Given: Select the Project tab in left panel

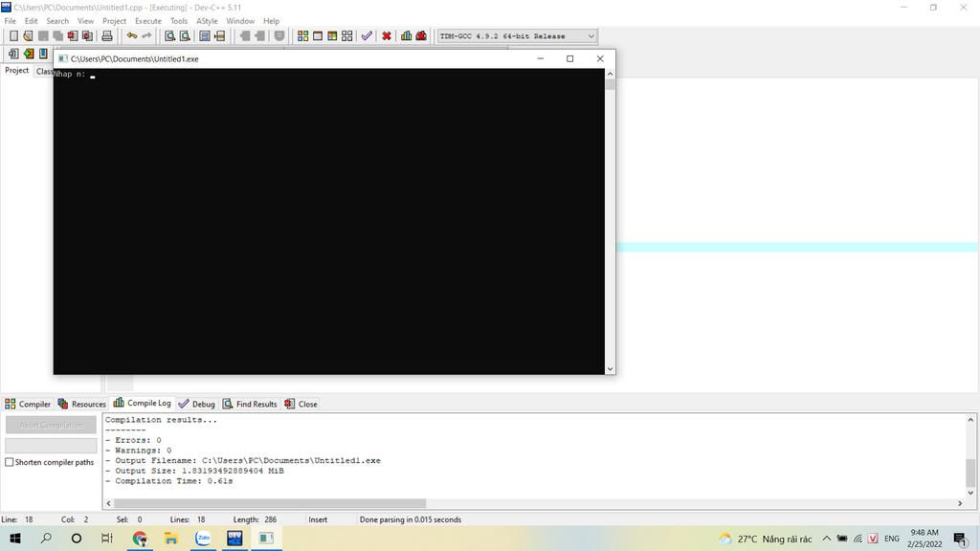Looking at the screenshot, I should coord(16,71).
